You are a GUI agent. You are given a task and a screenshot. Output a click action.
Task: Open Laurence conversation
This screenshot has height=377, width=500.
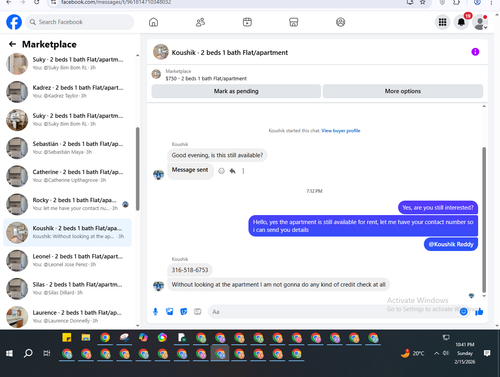click(68, 317)
